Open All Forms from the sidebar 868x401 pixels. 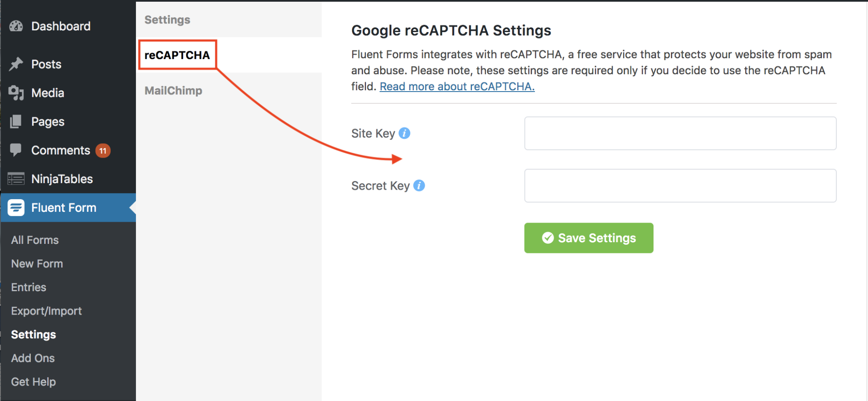(34, 240)
